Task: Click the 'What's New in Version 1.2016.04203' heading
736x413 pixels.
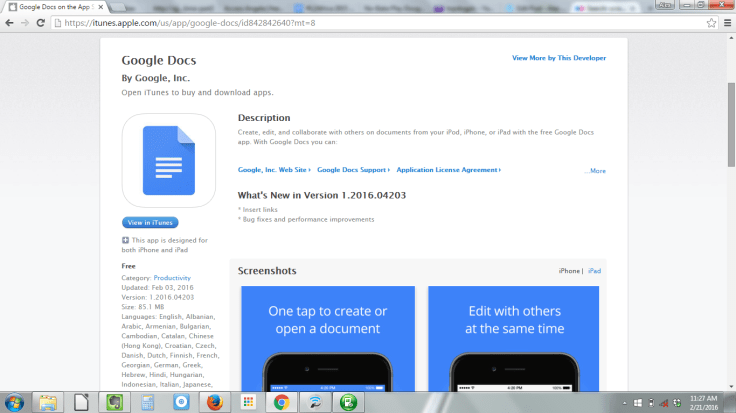Action: pyautogui.click(x=322, y=195)
